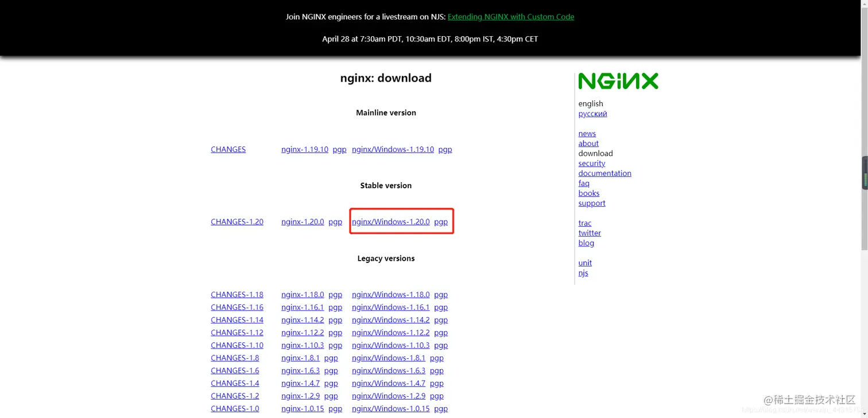The image size is (868, 418).
Task: Download nginx/Windows-1.19.10
Action: 393,149
